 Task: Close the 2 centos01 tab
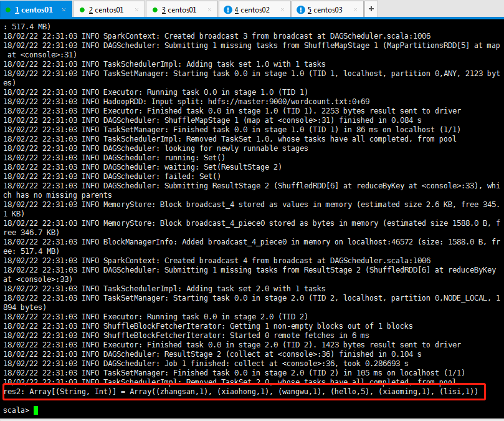136,10
